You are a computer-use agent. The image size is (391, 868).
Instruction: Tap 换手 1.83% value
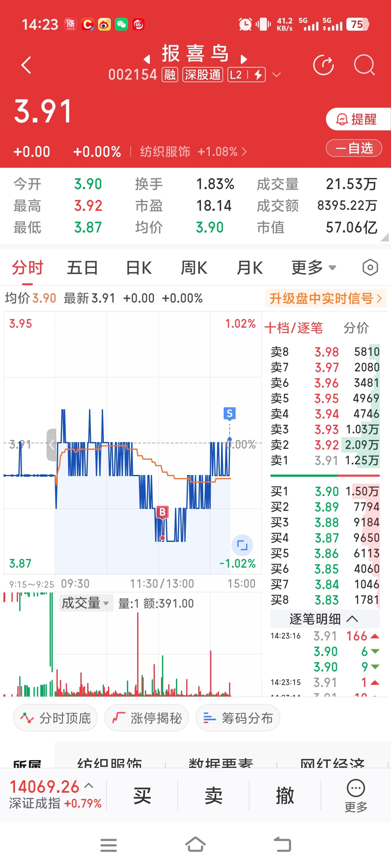pyautogui.click(x=215, y=184)
